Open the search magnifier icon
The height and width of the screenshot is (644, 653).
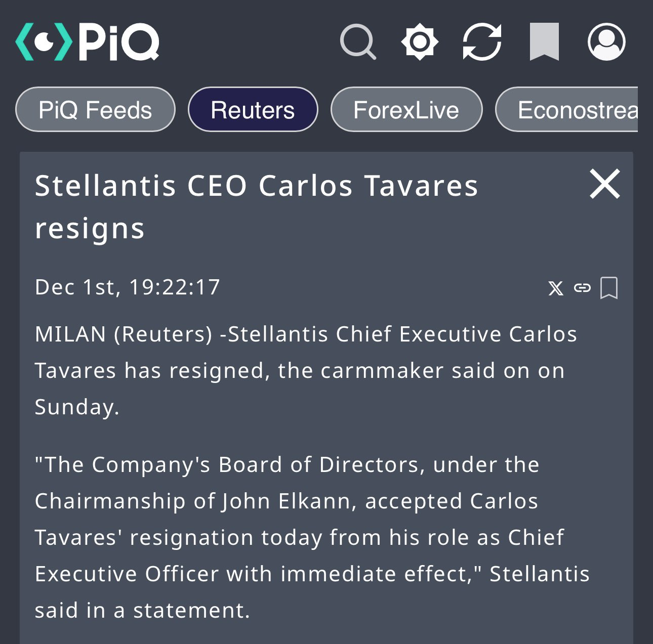(358, 41)
